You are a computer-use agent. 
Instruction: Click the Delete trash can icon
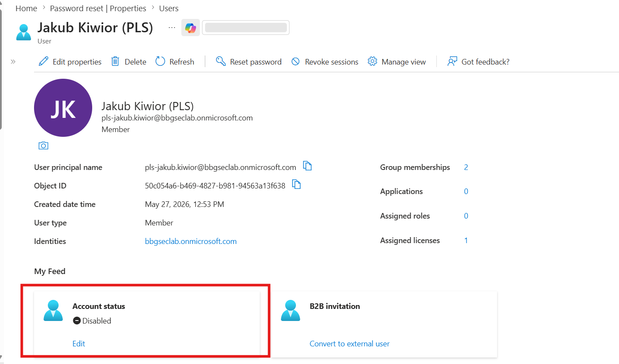(x=115, y=62)
